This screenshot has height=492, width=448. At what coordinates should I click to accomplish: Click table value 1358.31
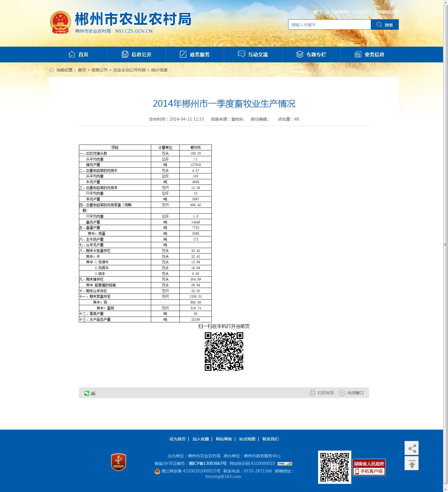(195, 296)
